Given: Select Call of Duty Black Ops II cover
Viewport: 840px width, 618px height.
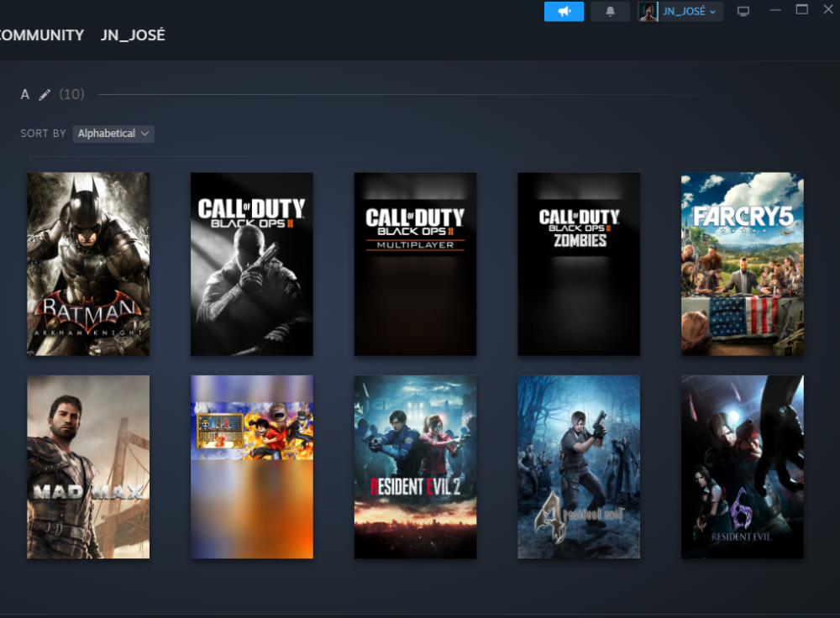Looking at the screenshot, I should tap(252, 264).
